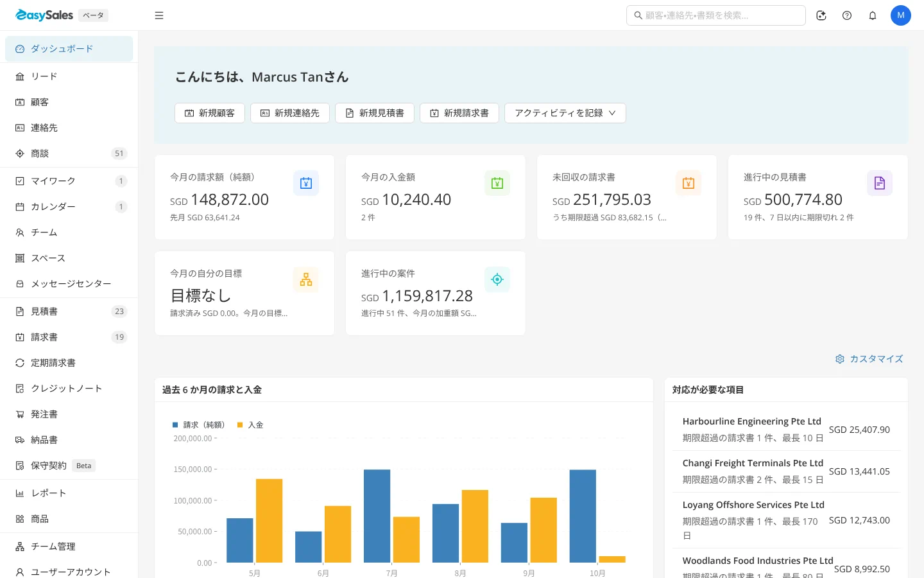Open the user avatar M menu
The width and height of the screenshot is (924, 578).
tap(901, 15)
